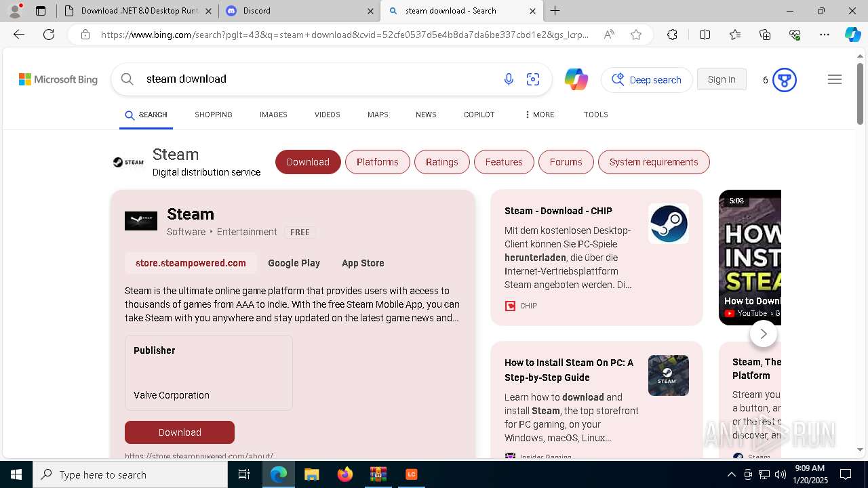
Task: Click the red Download button in Steam card
Action: pos(180,432)
